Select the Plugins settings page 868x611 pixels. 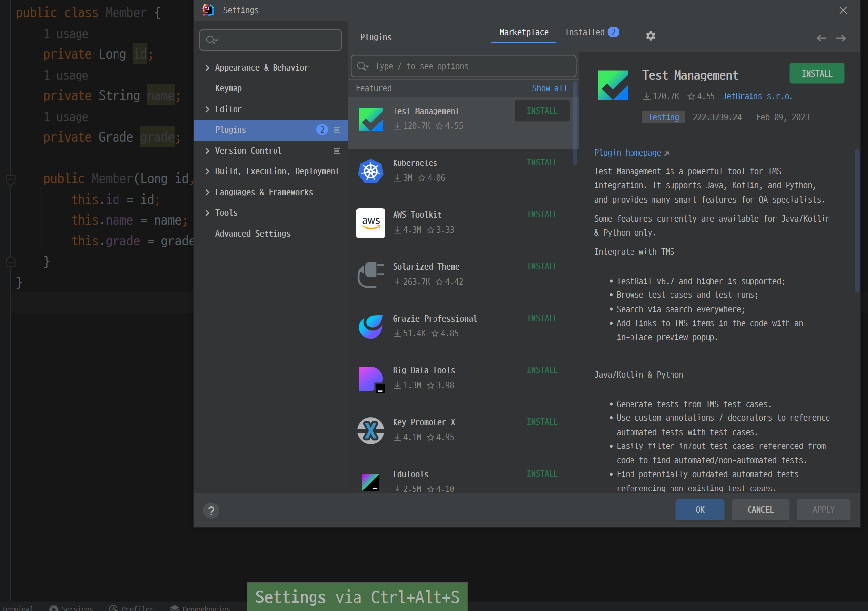click(x=271, y=130)
